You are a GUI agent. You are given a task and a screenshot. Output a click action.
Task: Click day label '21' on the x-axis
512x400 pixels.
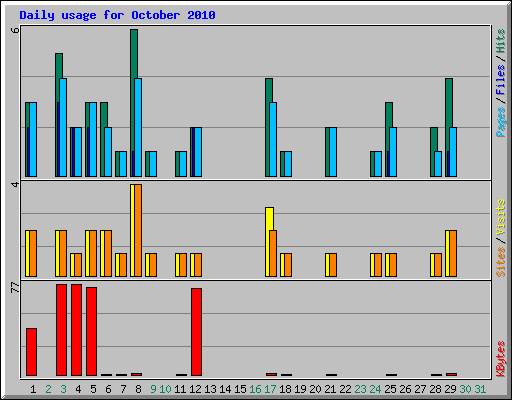[x=330, y=389]
